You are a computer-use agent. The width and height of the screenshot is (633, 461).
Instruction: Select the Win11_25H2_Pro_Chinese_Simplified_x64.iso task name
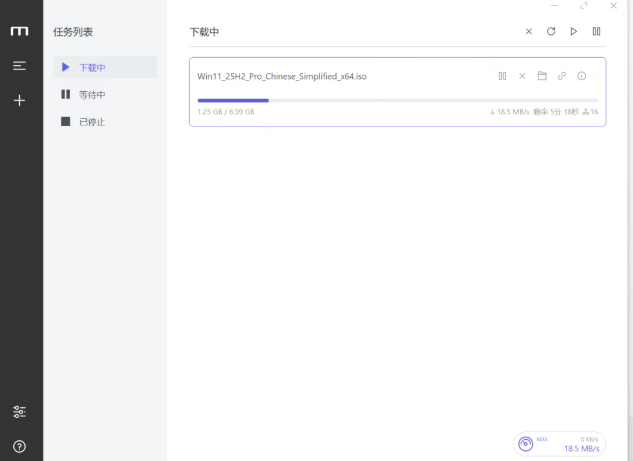click(x=281, y=76)
